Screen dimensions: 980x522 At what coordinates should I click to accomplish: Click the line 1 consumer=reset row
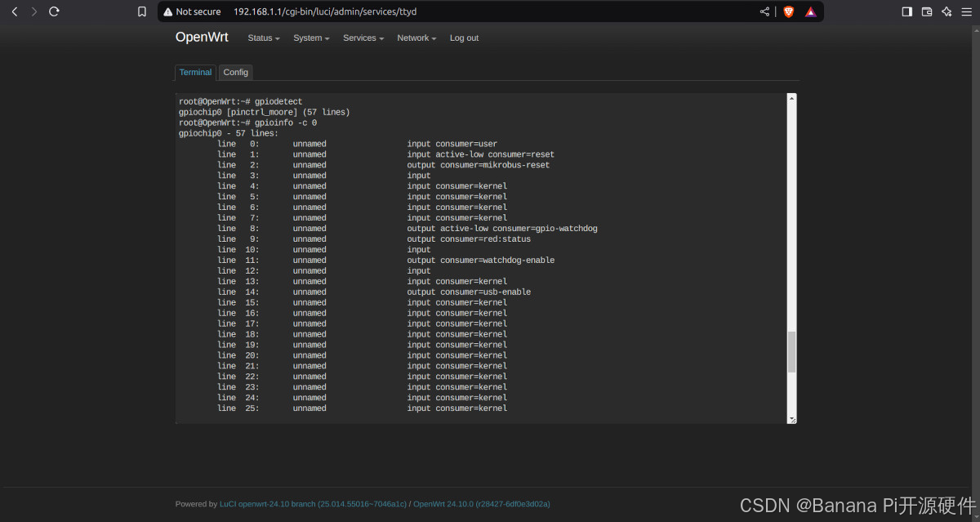point(385,154)
